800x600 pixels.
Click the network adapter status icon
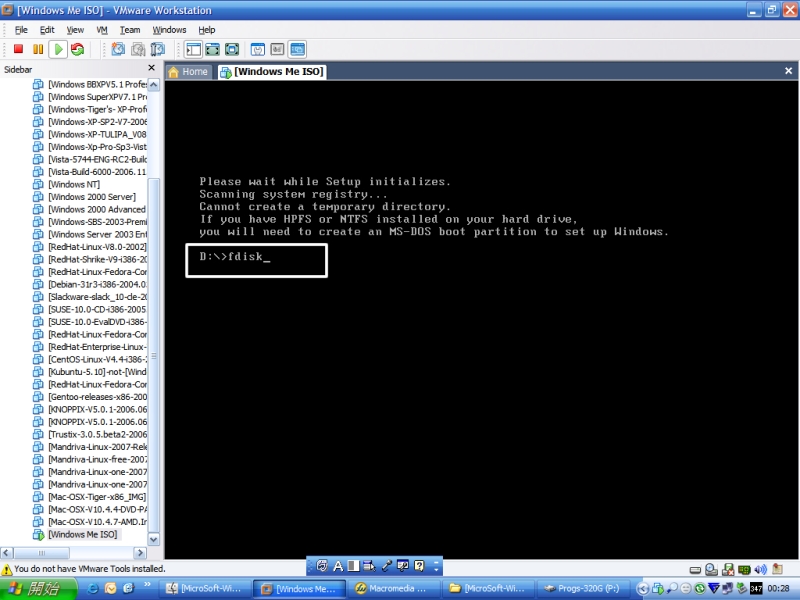(x=744, y=569)
